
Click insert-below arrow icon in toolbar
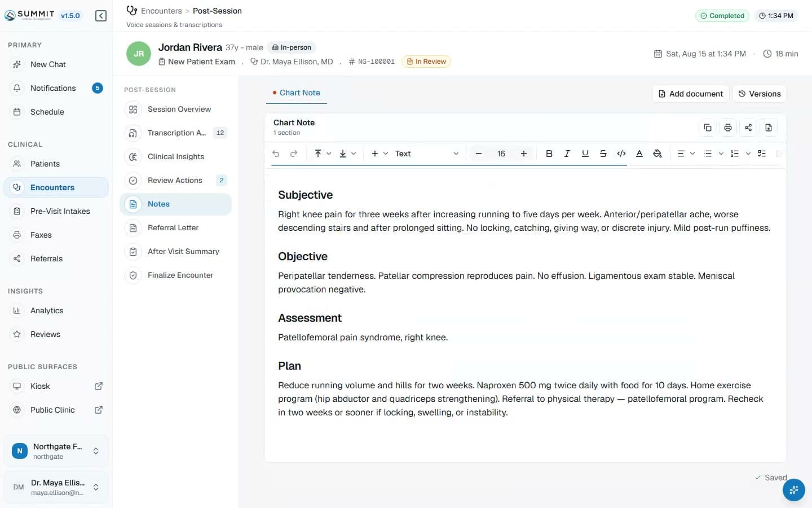tap(343, 154)
